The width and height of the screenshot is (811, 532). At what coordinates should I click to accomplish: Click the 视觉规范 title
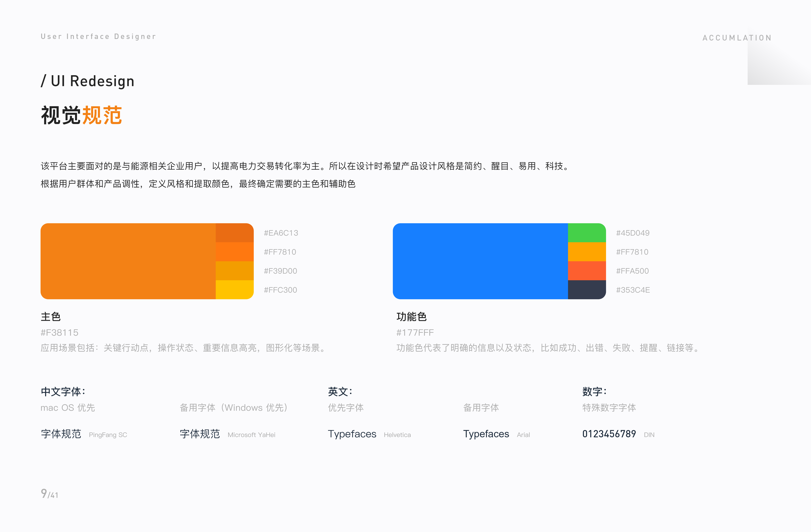click(x=81, y=115)
